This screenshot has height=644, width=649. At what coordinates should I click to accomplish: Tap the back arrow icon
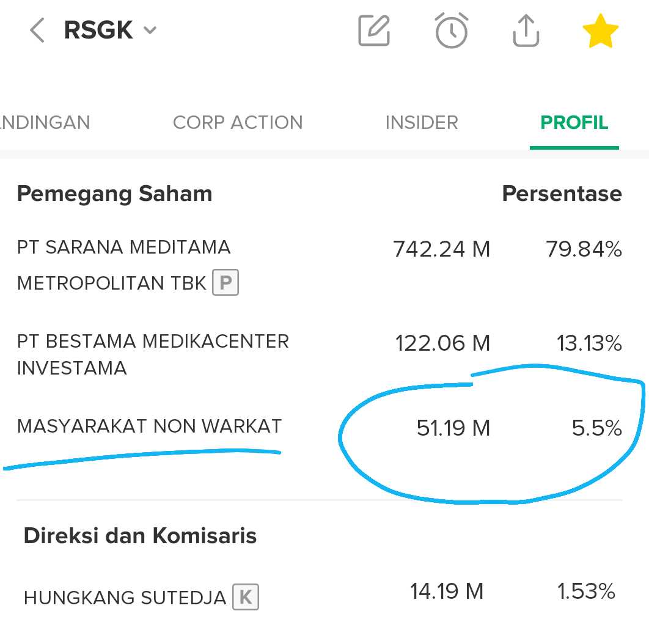pos(37,30)
